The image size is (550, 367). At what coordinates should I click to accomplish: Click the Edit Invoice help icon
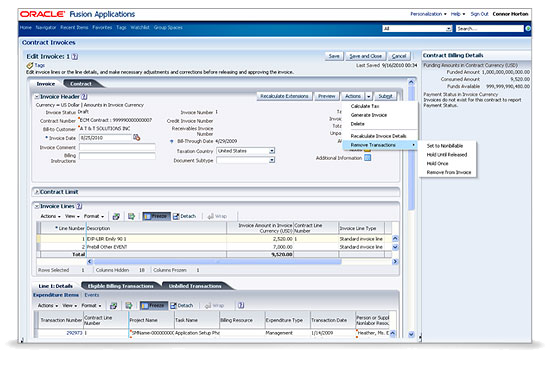[x=75, y=56]
